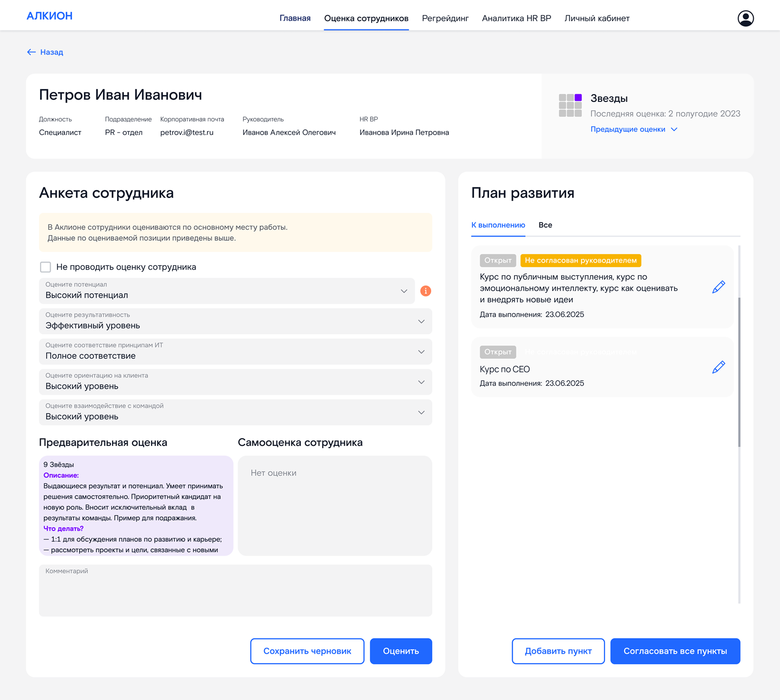780x700 pixels.
Task: Expand 'Предыдущие оценки' list
Action: tap(633, 129)
